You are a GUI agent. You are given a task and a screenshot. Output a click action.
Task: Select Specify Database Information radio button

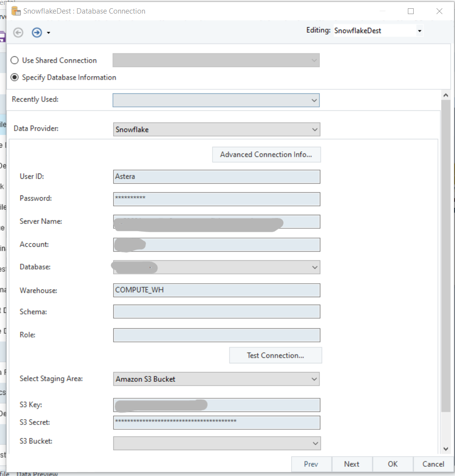click(x=15, y=77)
